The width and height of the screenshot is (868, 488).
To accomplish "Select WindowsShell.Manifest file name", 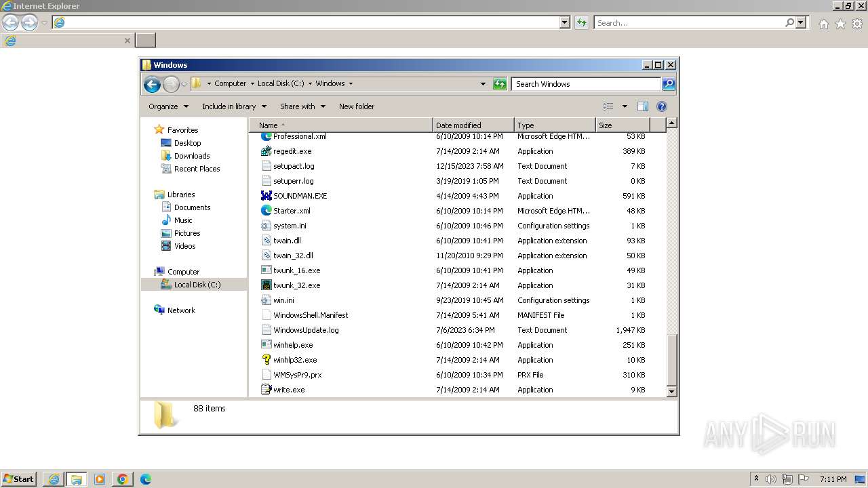I will click(x=311, y=315).
